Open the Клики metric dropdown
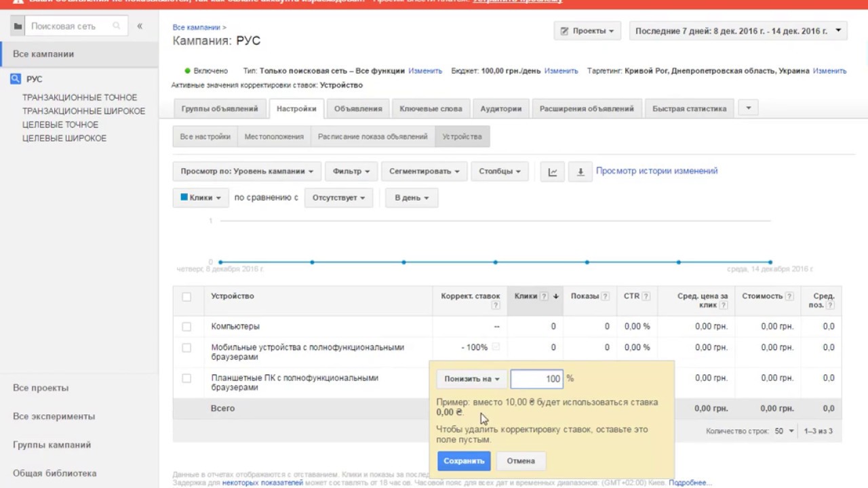 [x=201, y=198]
